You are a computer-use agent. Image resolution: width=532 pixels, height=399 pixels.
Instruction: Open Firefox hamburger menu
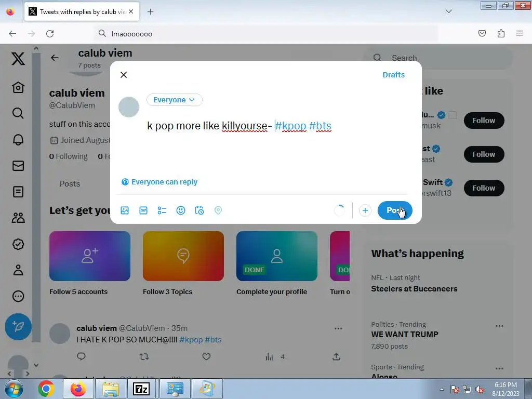click(x=520, y=33)
